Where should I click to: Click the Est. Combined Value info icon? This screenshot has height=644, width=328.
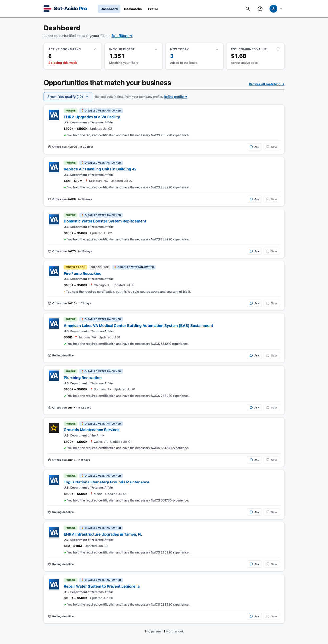pos(278,49)
